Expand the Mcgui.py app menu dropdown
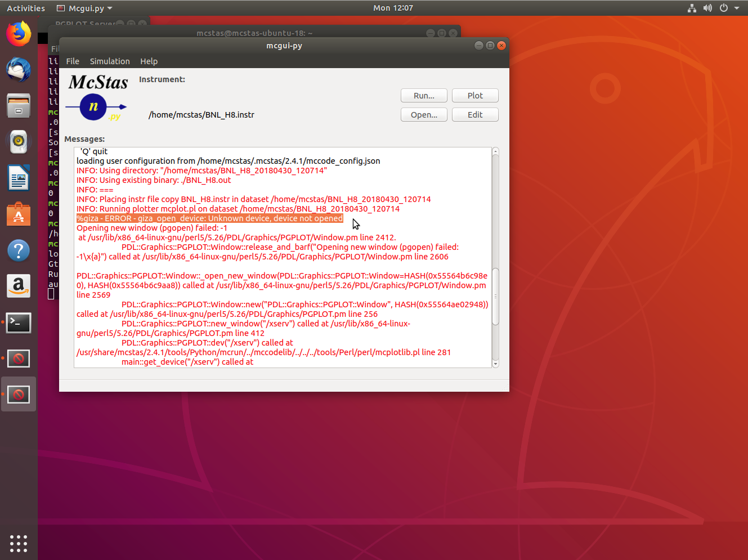 pos(110,8)
